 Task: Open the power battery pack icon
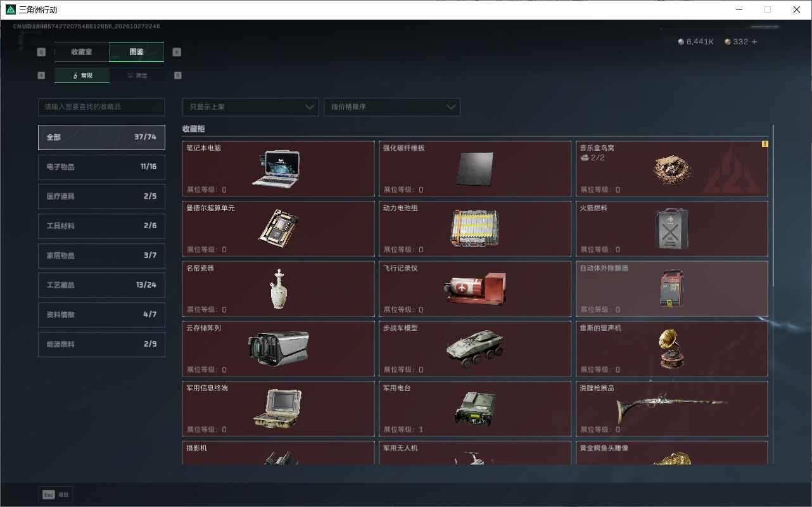click(x=474, y=228)
